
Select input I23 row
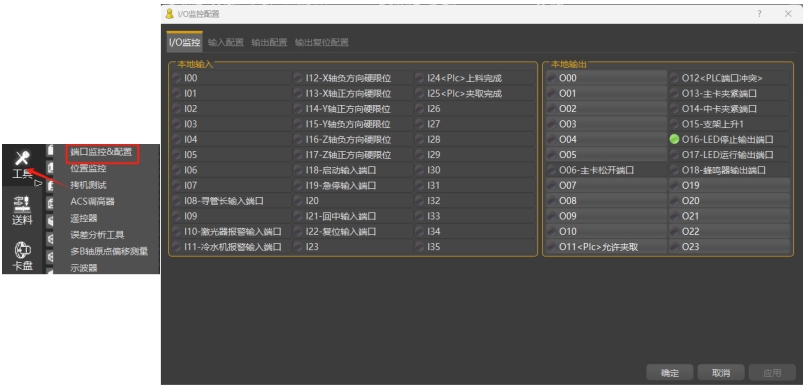point(353,247)
